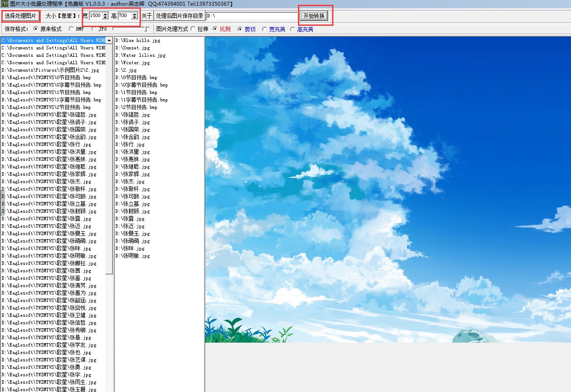Click into the 高 height value field

click(124, 16)
